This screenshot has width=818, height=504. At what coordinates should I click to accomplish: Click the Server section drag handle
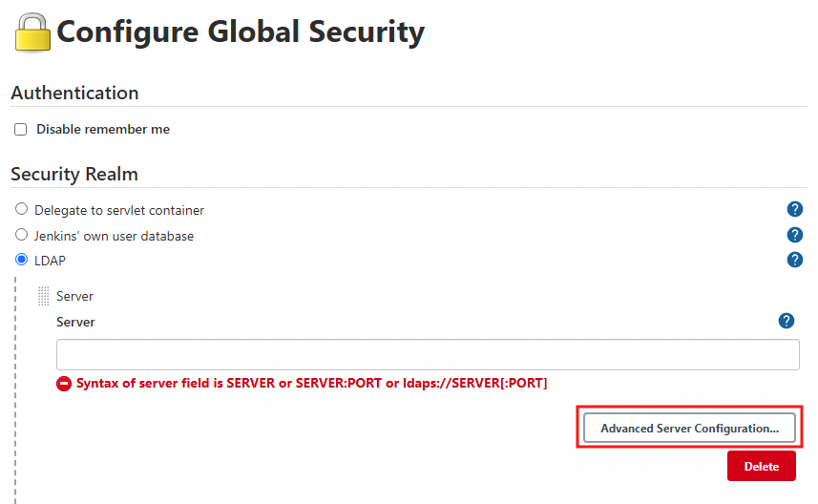pos(43,296)
